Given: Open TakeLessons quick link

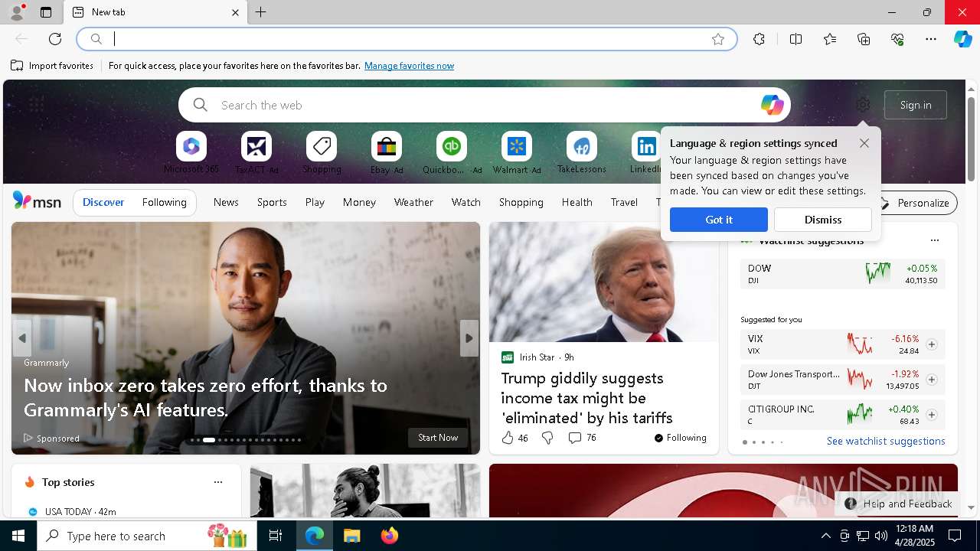Looking at the screenshot, I should [582, 153].
